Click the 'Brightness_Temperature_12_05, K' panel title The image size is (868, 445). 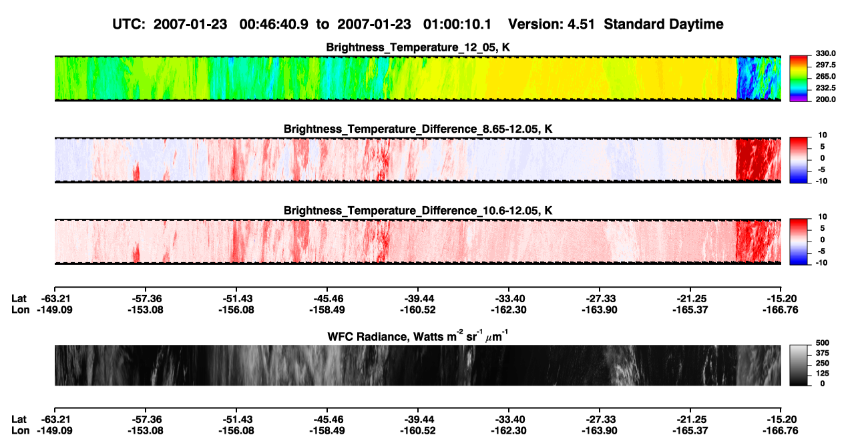click(x=418, y=47)
